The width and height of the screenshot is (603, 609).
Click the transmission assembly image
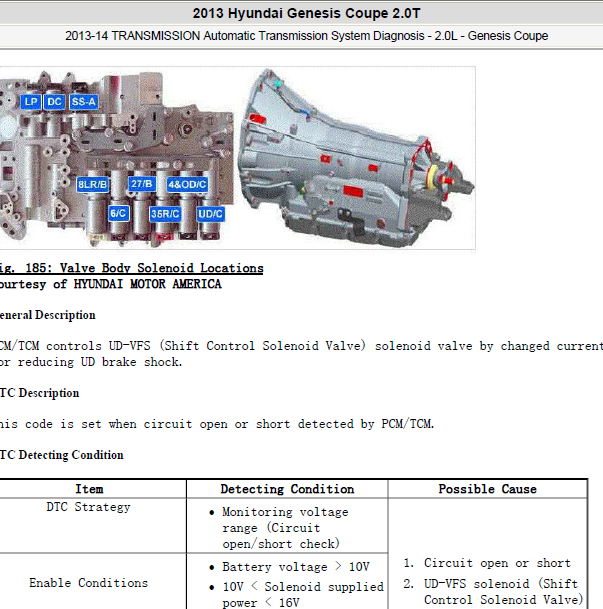(355, 159)
